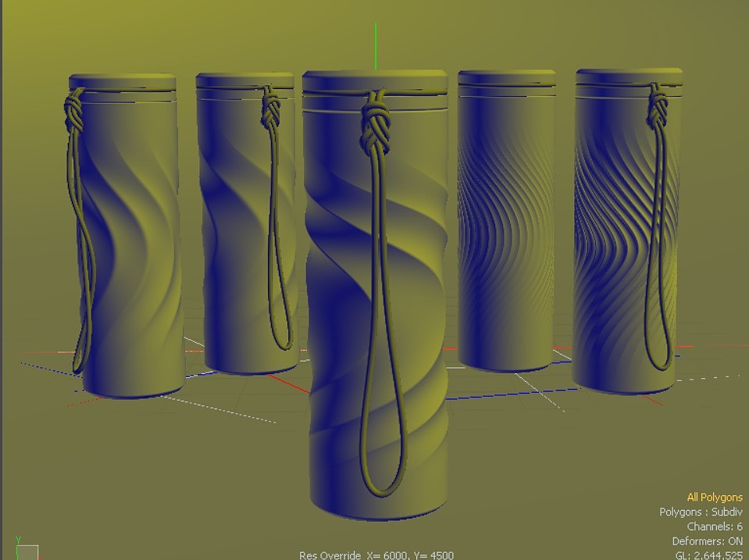Viewport: 749px width, 560px height.
Task: Click the XYZ axis gizmo in viewport corner
Action: click(27, 550)
